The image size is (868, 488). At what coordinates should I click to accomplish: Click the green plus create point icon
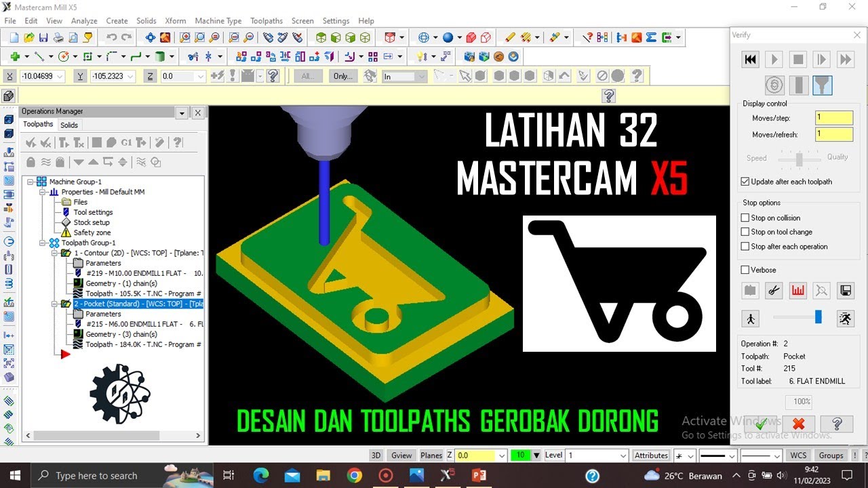14,57
